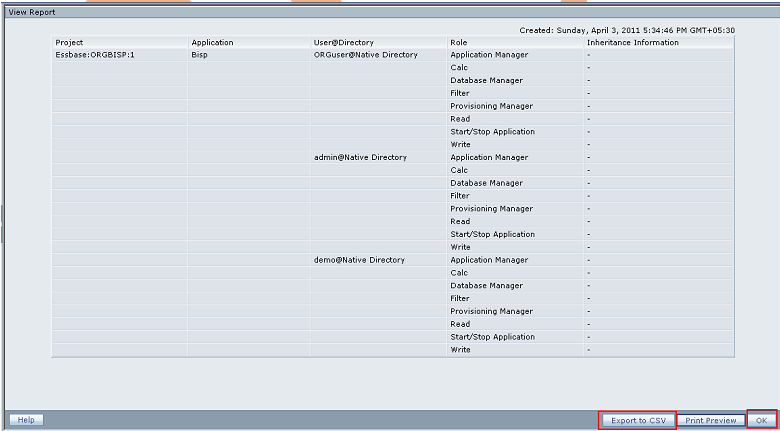This screenshot has height=431, width=780.
Task: Select admin@Native Directory cell
Action: (x=378, y=157)
